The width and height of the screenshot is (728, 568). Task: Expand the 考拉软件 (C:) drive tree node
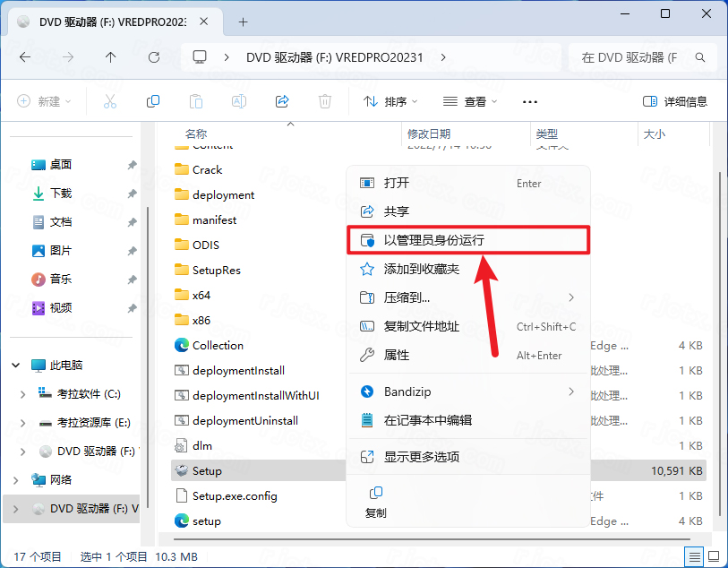pyautogui.click(x=23, y=394)
